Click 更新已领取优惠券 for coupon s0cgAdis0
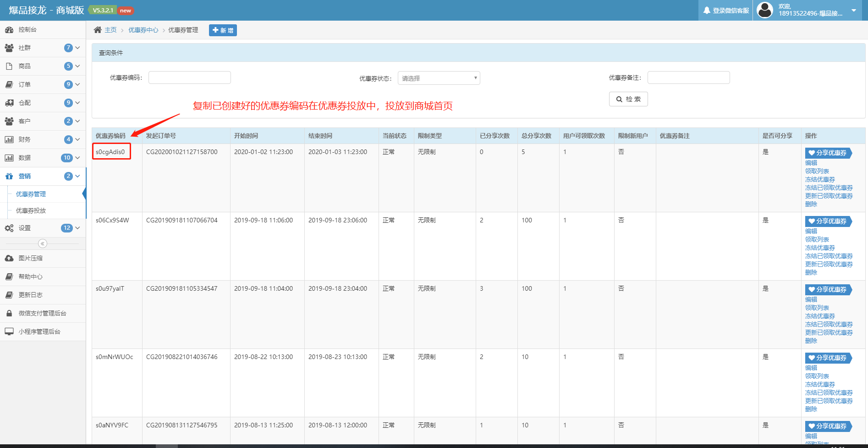The height and width of the screenshot is (448, 868). [829, 196]
